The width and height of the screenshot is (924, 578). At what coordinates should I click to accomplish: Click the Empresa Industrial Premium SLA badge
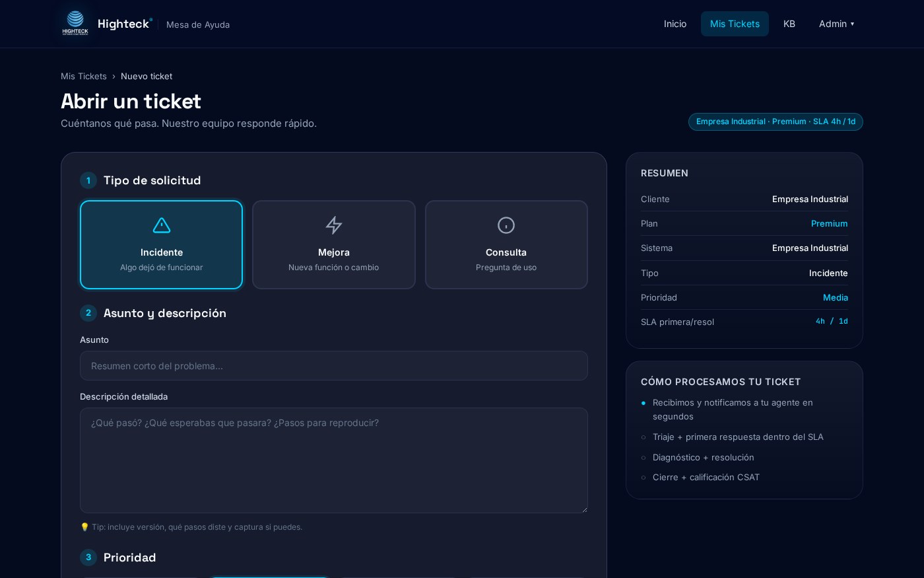tap(775, 122)
